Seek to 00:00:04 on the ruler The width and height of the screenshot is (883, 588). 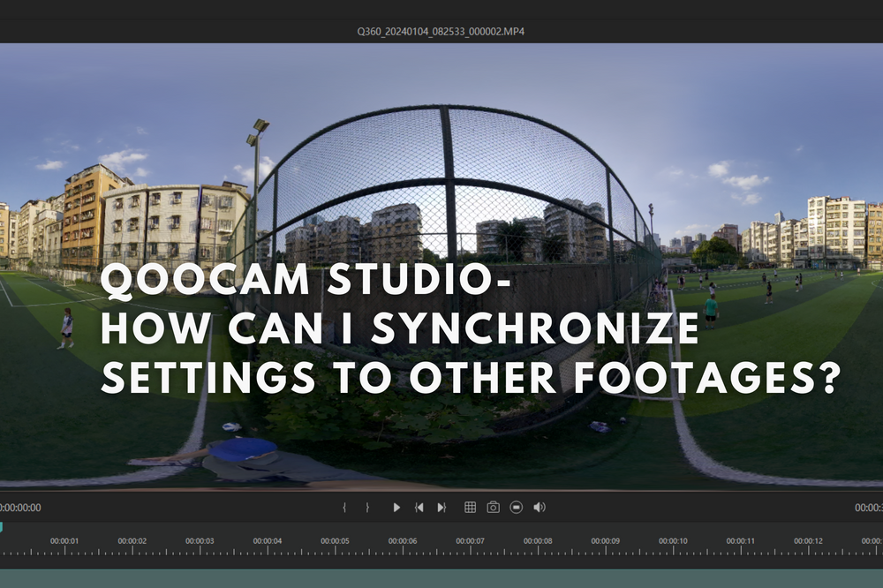[268, 540]
